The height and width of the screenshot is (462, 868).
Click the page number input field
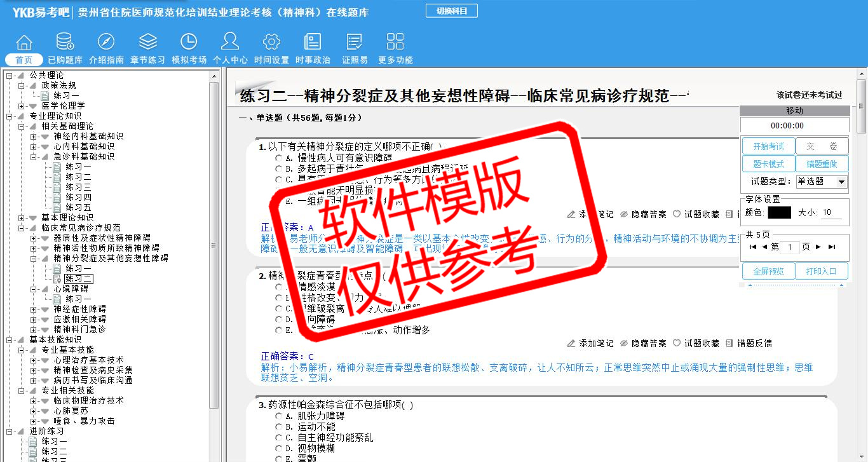(x=790, y=247)
